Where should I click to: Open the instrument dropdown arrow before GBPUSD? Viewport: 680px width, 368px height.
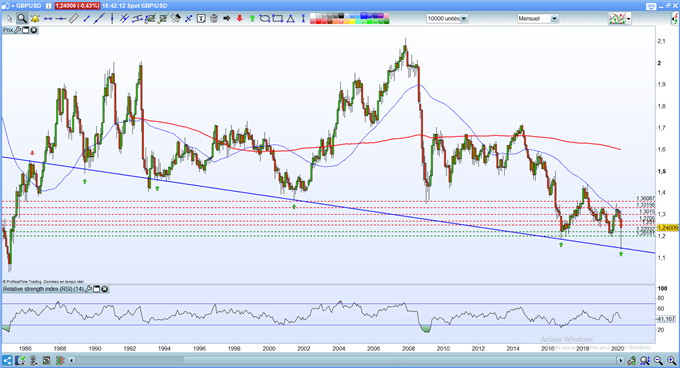point(12,6)
